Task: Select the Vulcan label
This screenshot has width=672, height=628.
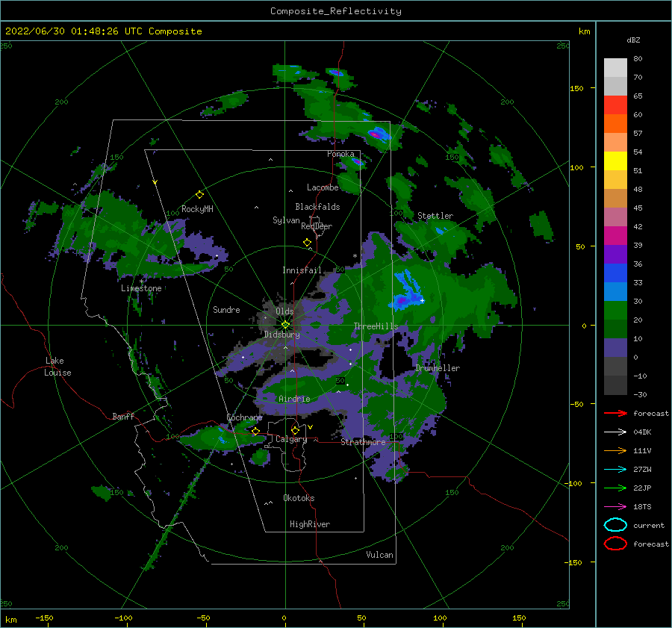Action: pyautogui.click(x=379, y=555)
